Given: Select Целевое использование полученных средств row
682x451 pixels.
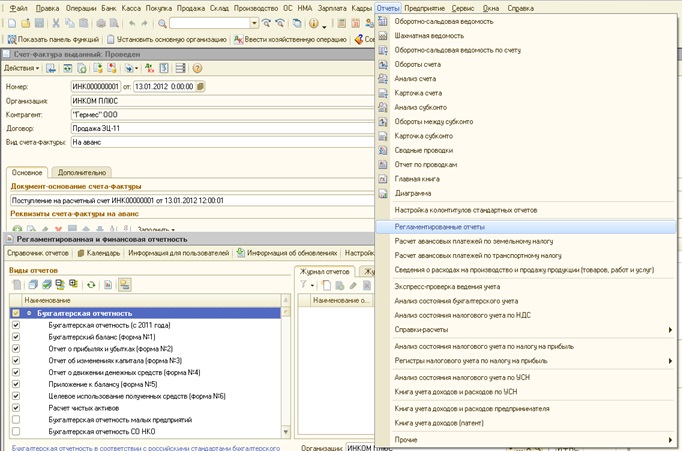Looking at the screenshot, I should pos(145,396).
